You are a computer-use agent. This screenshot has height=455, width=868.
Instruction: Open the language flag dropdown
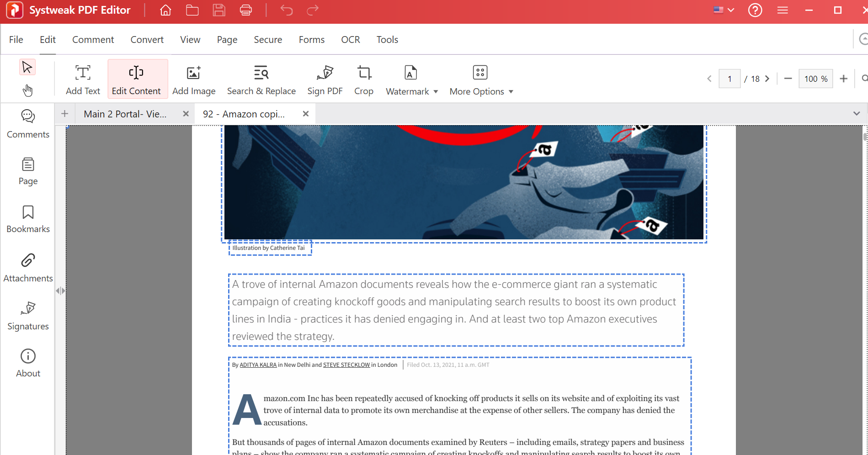click(x=724, y=10)
